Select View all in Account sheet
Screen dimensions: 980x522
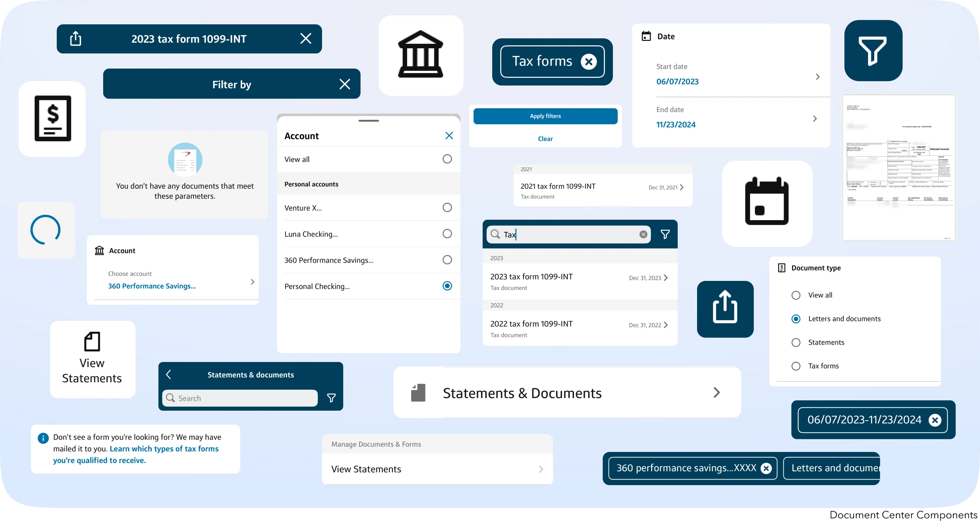pyautogui.click(x=447, y=159)
